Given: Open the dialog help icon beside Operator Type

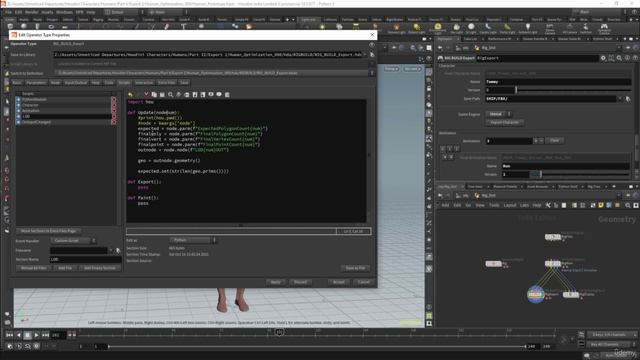Looking at the screenshot, I should (x=371, y=44).
